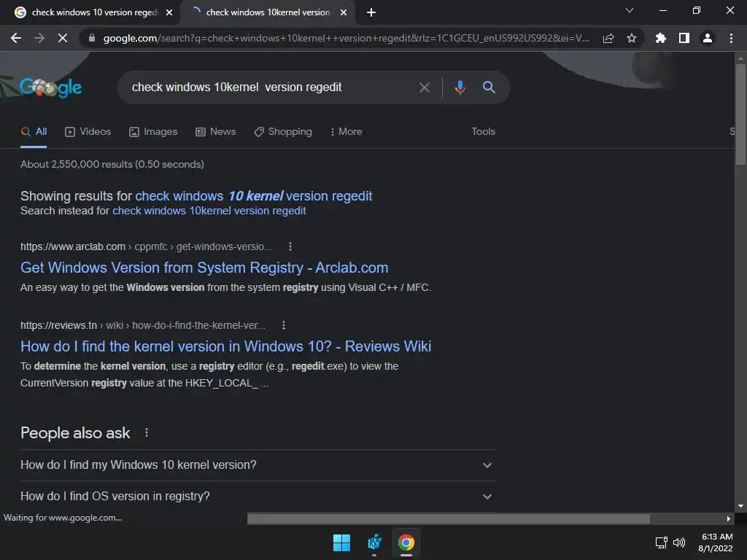Click the arclab.com URL breadcrumb
The width and height of the screenshot is (747, 560).
(146, 246)
